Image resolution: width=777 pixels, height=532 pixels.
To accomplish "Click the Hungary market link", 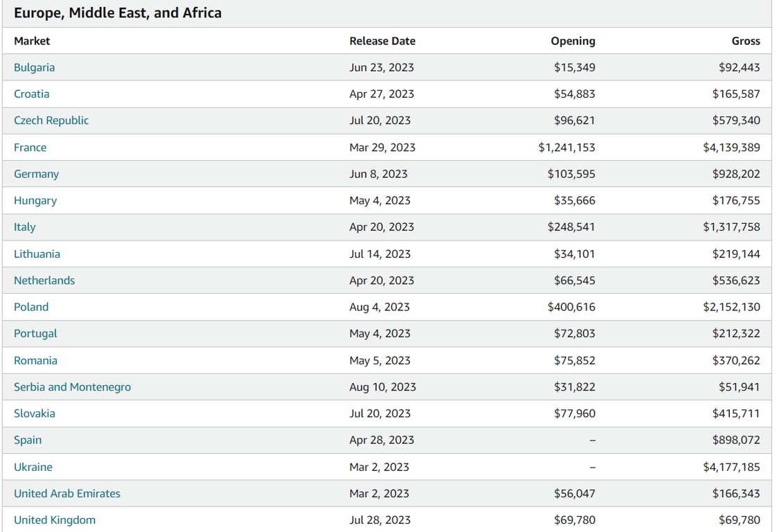I will tap(35, 200).
